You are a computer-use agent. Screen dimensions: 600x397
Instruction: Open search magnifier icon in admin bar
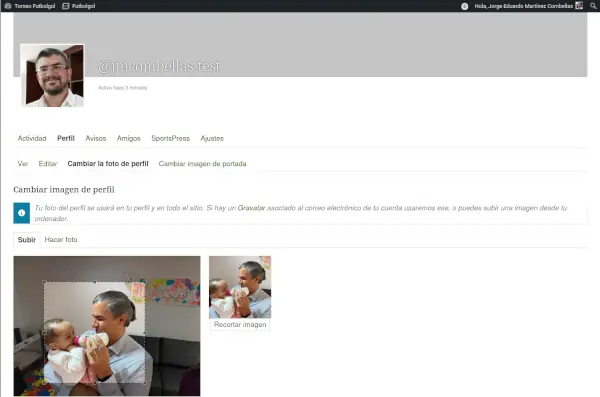(593, 6)
